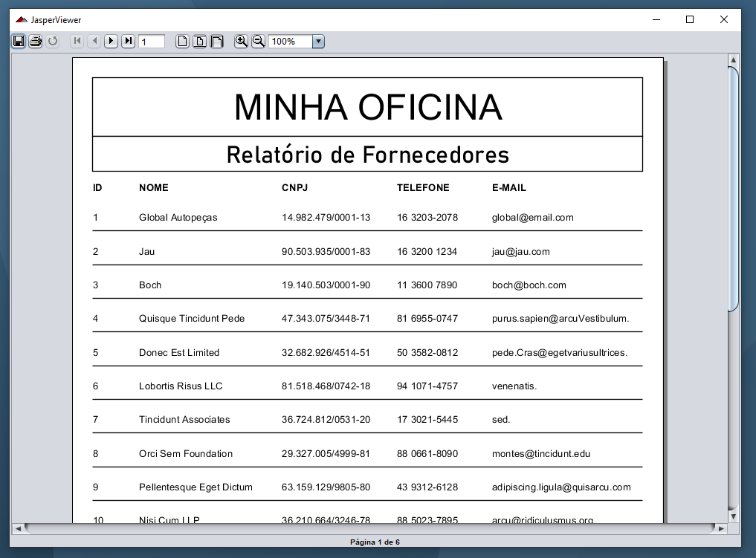Click the CNPJ 14.982.479/0001-13
Viewport: 756px width, 558px height.
326,218
